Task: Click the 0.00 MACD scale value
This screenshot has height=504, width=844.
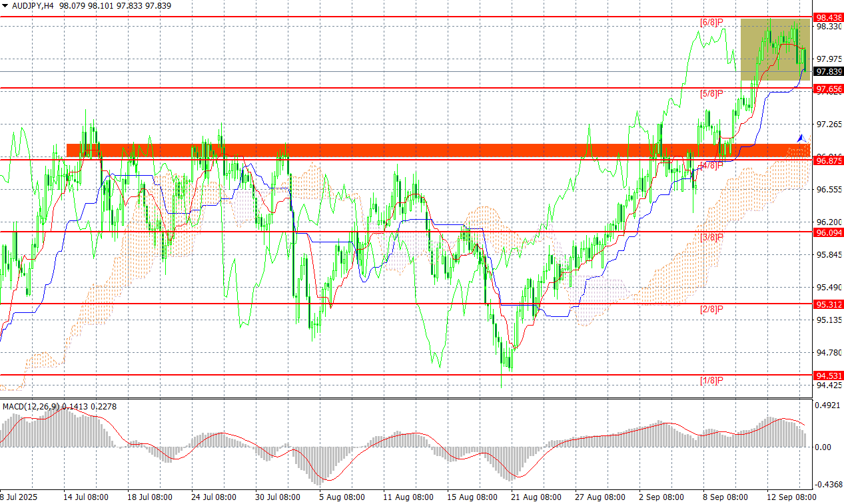Action: (x=823, y=447)
